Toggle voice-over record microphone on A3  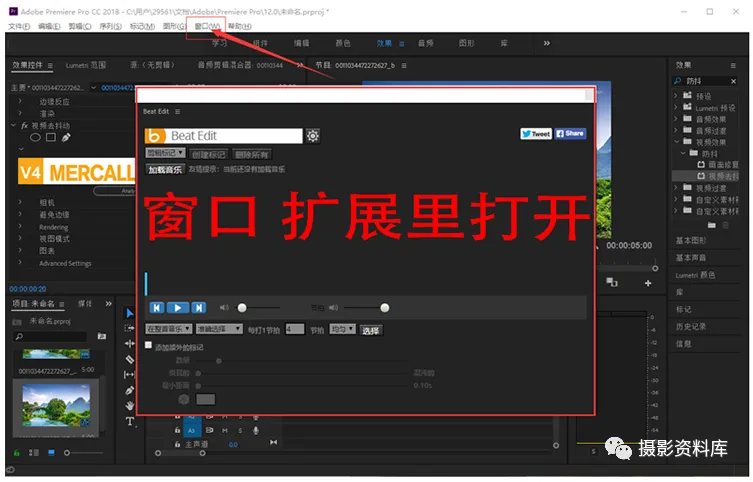coord(256,431)
